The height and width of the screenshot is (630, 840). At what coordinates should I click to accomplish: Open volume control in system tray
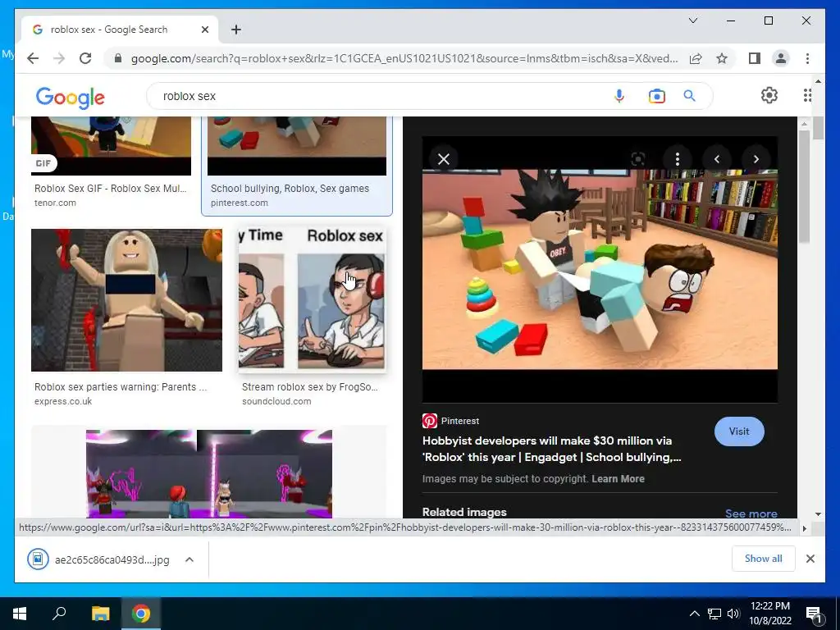coord(733,614)
